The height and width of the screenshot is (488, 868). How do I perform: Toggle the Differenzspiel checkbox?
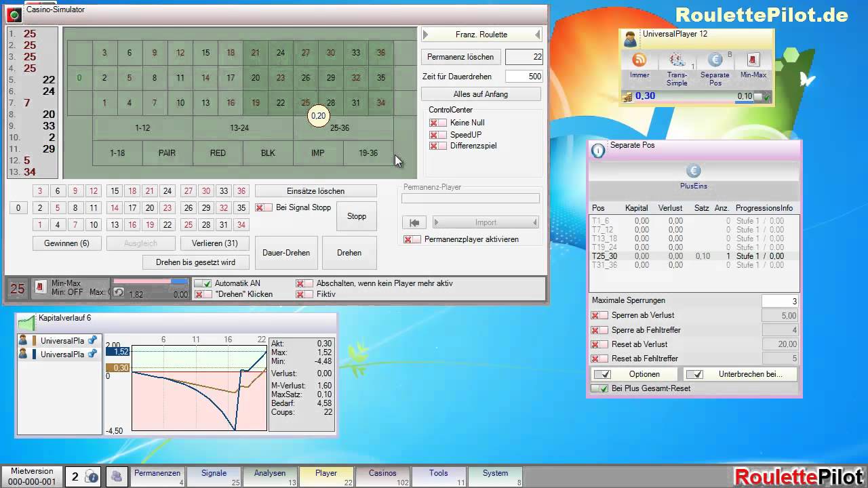(x=438, y=146)
